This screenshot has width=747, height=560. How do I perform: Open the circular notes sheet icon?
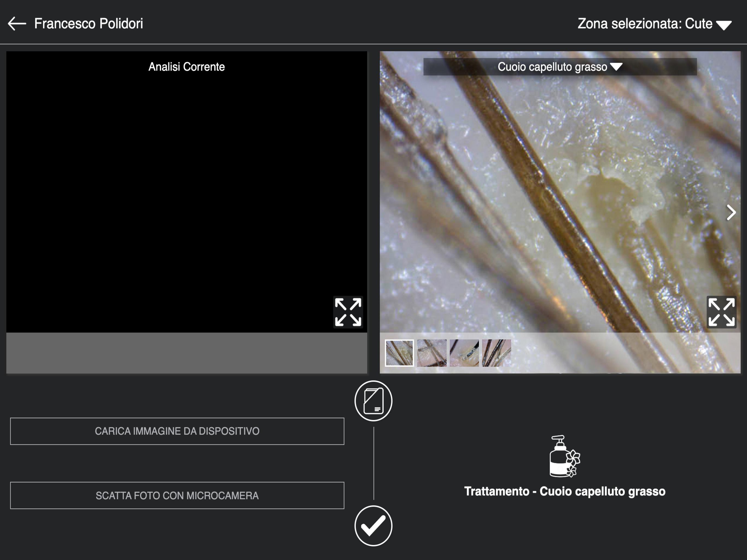coord(373,401)
